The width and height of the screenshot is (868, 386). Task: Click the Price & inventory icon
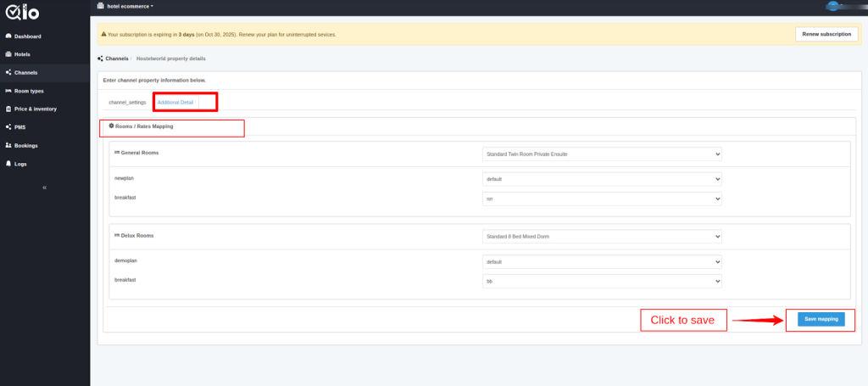click(8, 109)
